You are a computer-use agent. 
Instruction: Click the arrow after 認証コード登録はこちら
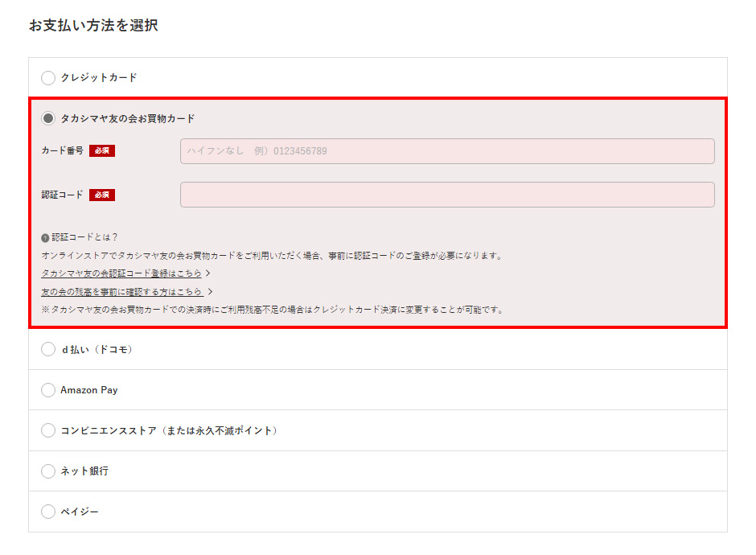[x=207, y=273]
